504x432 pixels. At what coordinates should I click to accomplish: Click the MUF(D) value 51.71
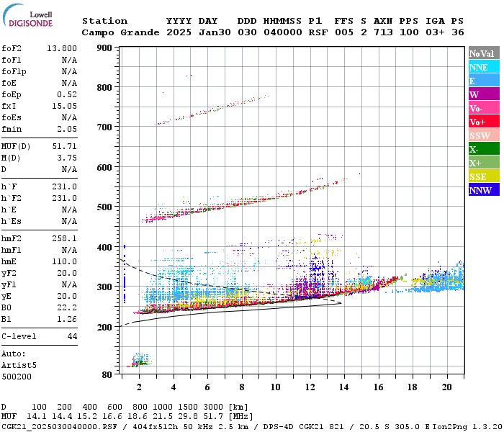point(64,146)
